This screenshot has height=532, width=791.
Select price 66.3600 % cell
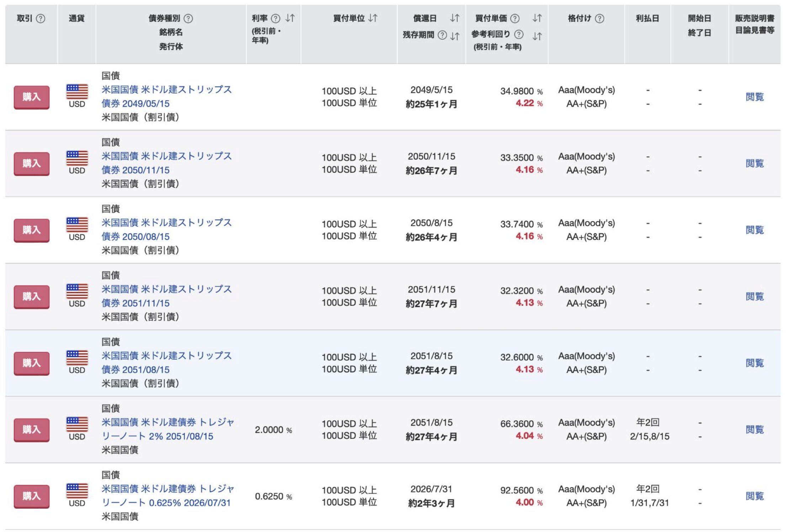(x=521, y=424)
